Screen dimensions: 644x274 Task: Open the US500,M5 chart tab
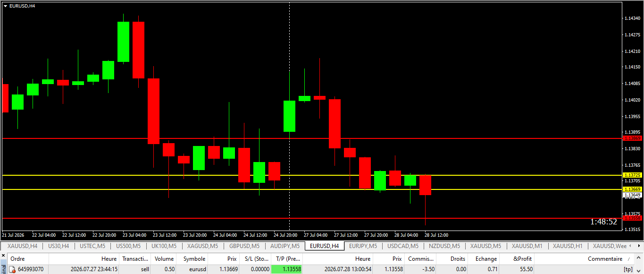coord(128,246)
